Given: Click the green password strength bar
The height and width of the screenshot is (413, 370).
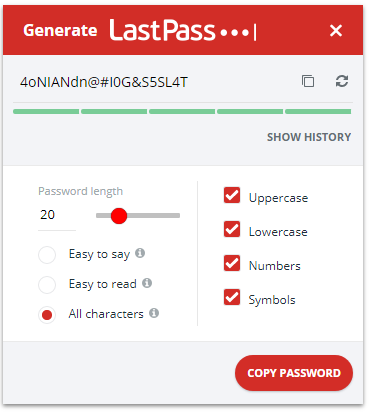Looking at the screenshot, I should tap(182, 112).
